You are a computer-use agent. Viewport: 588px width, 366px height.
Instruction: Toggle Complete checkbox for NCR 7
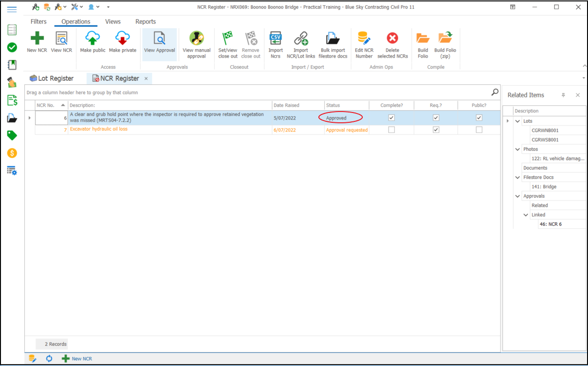pyautogui.click(x=391, y=130)
